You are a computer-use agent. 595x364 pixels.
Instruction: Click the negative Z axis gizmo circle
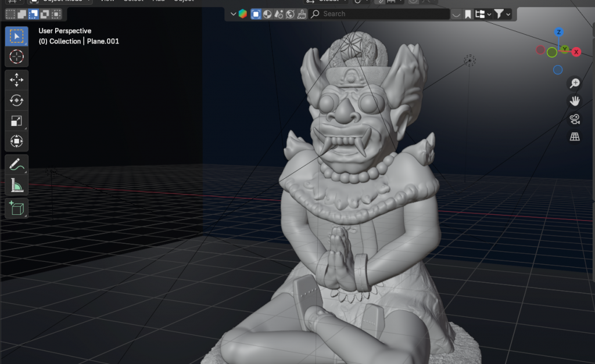558,70
